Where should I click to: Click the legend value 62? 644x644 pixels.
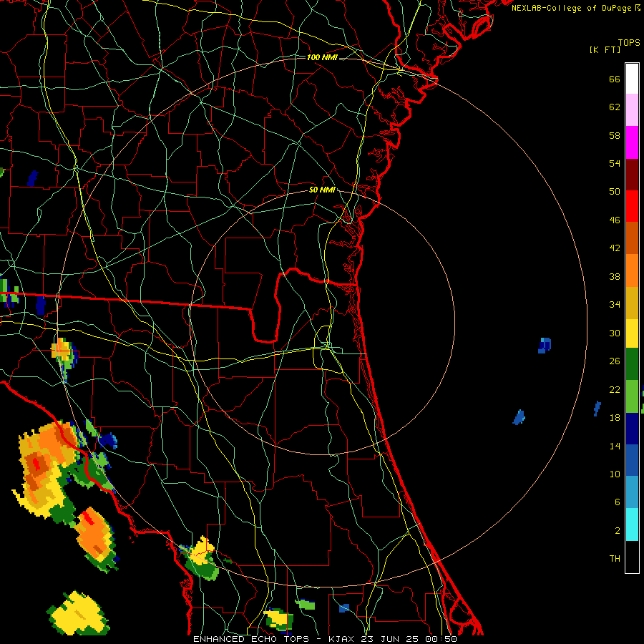point(615,107)
